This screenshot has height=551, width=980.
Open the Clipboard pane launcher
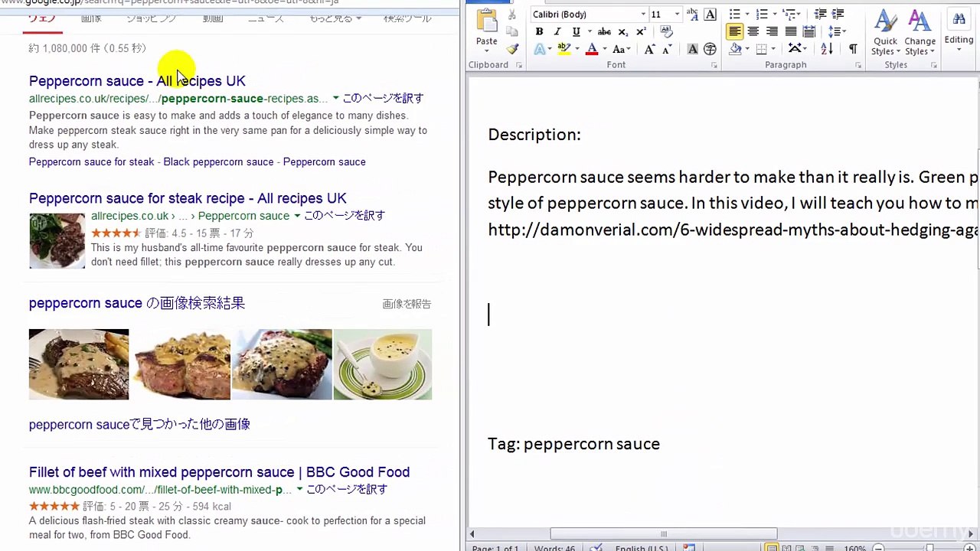[x=518, y=66]
